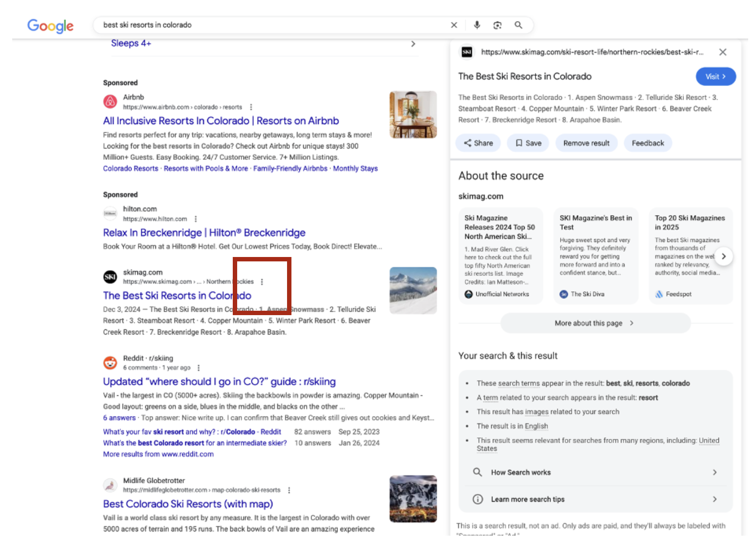Click the Midlife Globetrotter ski village thumbnail
Image resolution: width=756 pixels, height=556 pixels.
coord(413,499)
